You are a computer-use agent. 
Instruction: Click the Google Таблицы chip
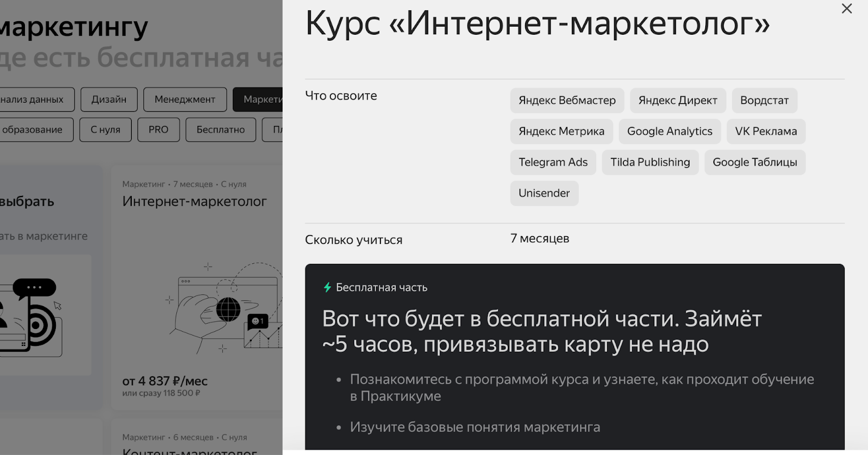[755, 162]
